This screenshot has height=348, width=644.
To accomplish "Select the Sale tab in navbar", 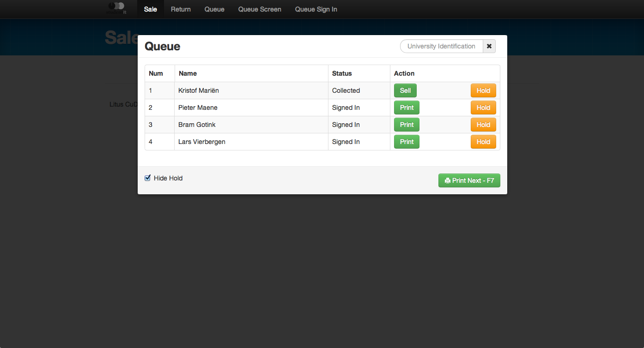I will tap(150, 9).
